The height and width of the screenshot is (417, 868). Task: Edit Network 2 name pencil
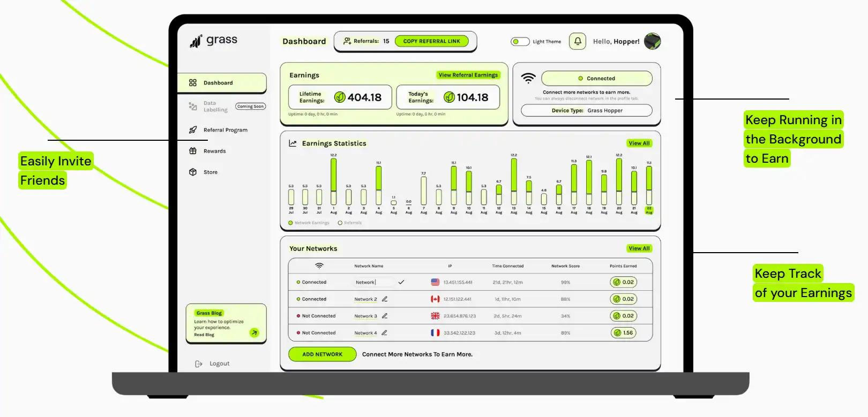[385, 299]
